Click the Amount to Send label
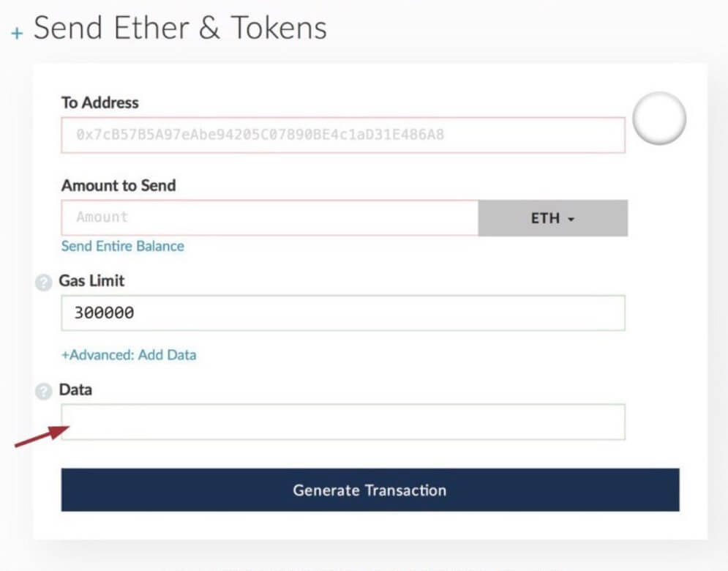This screenshot has height=571, width=728. pos(119,185)
